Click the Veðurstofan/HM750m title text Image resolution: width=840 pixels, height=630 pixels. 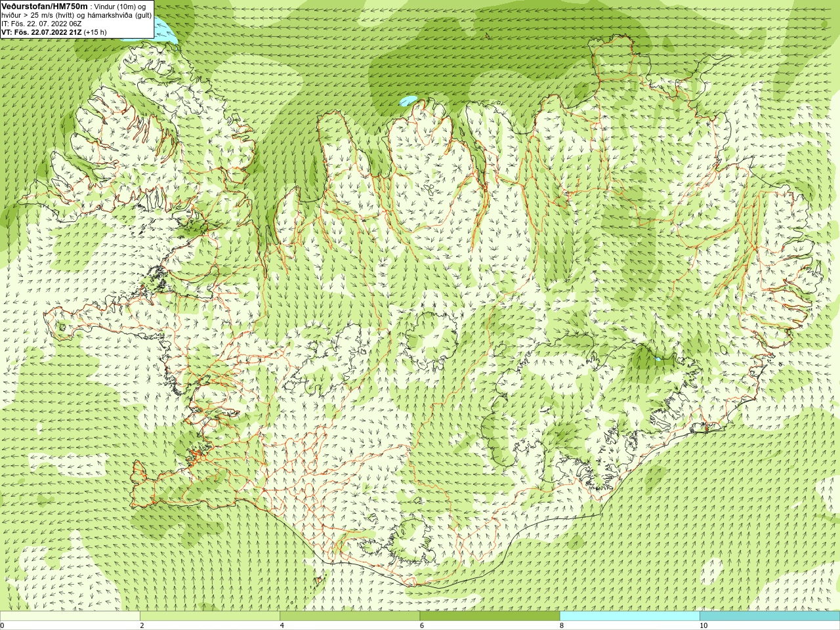(x=44, y=6)
